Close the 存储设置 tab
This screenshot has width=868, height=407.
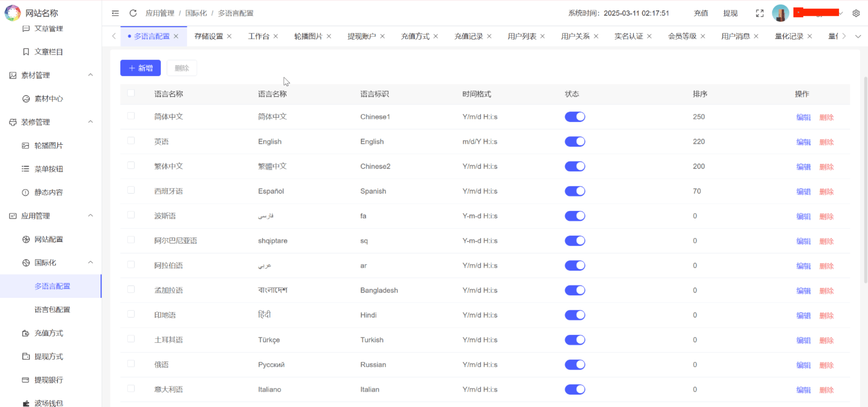(x=230, y=36)
